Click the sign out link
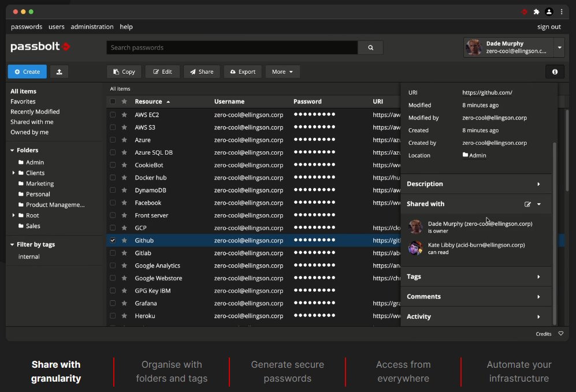This screenshot has height=392, width=576. point(549,27)
